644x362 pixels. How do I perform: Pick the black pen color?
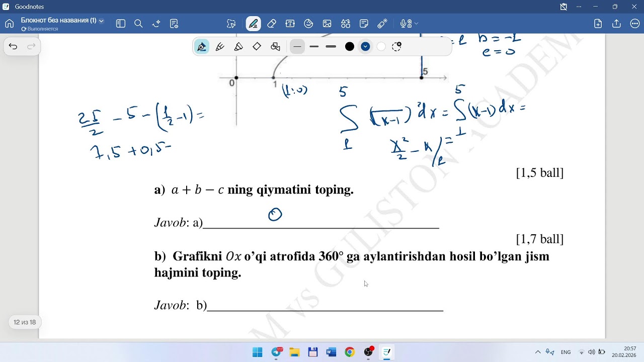pyautogui.click(x=350, y=47)
